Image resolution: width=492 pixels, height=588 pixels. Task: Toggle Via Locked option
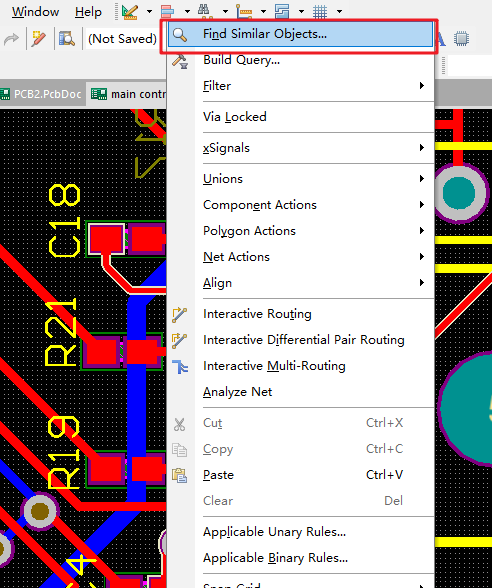pyautogui.click(x=300, y=117)
